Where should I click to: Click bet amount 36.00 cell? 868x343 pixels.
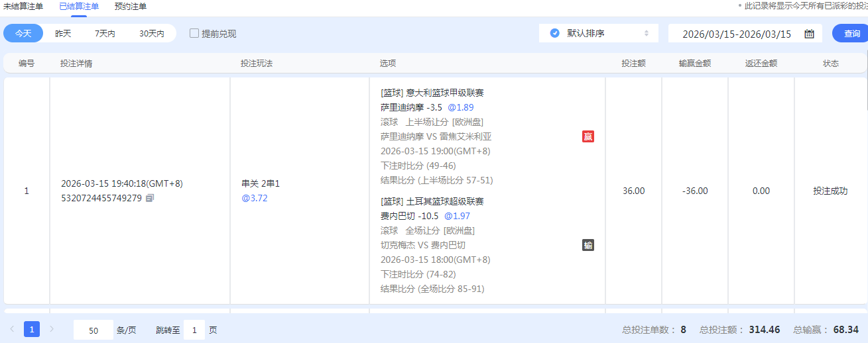[x=633, y=191]
